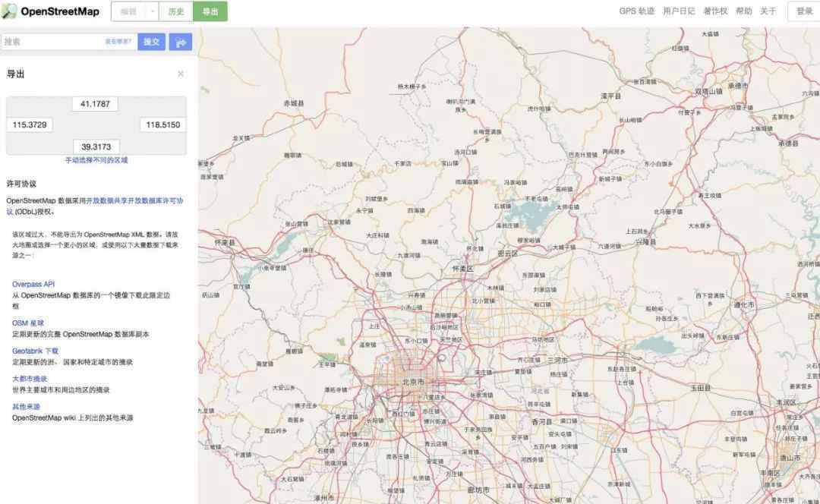The image size is (820, 504).
Task: Open the directions arrow icon beside search
Action: 181,42
